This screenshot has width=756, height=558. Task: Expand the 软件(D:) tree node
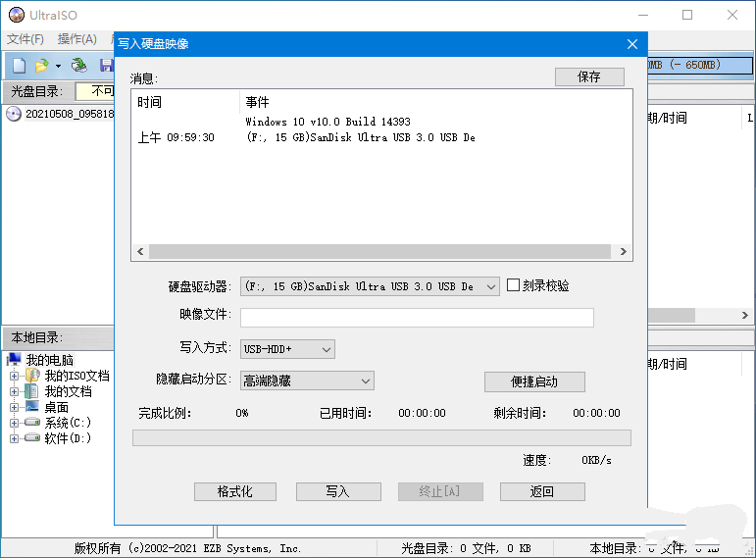(15, 438)
